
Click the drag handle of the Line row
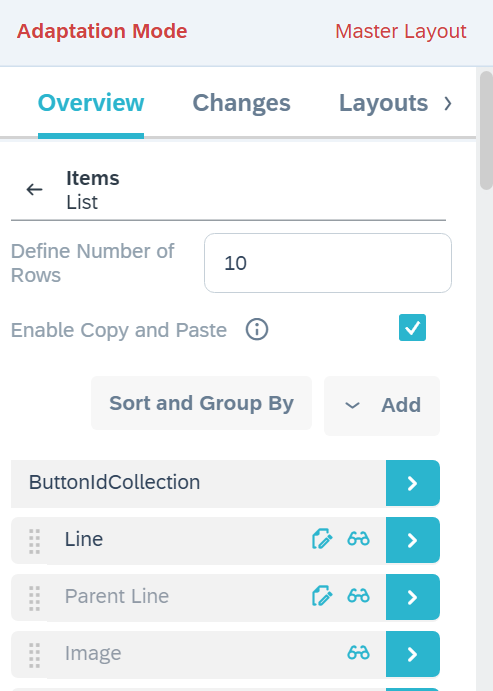tap(35, 541)
